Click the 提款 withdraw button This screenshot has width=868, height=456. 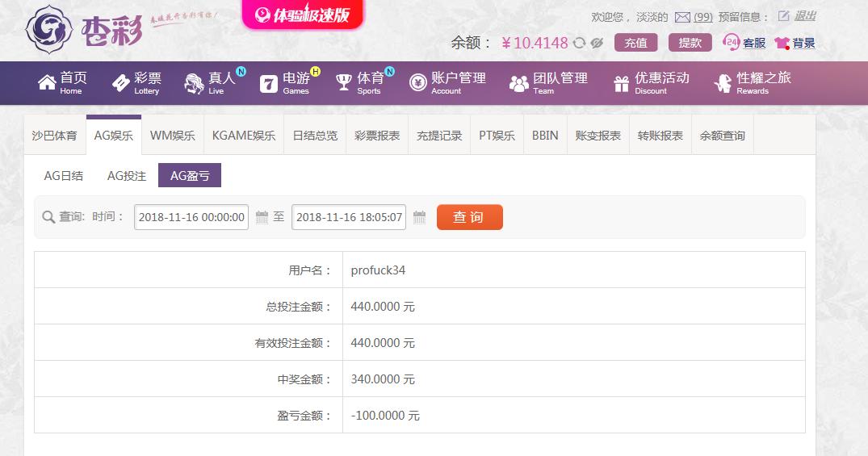click(690, 43)
